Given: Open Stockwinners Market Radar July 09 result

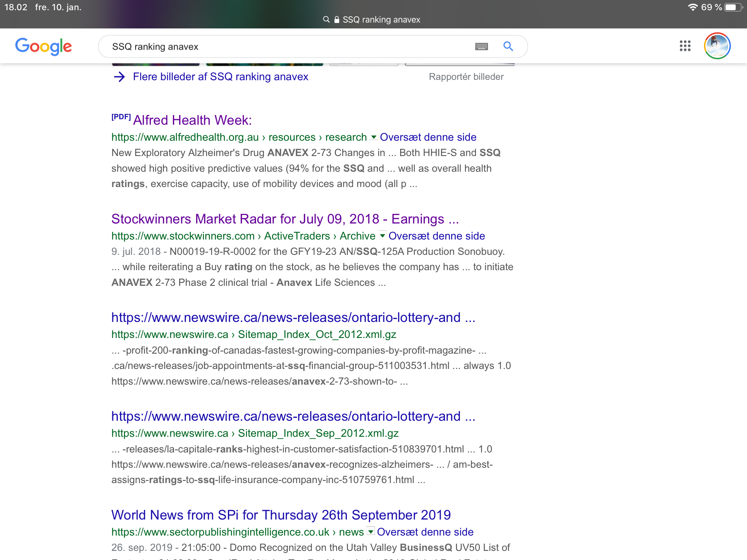Looking at the screenshot, I should click(x=285, y=219).
